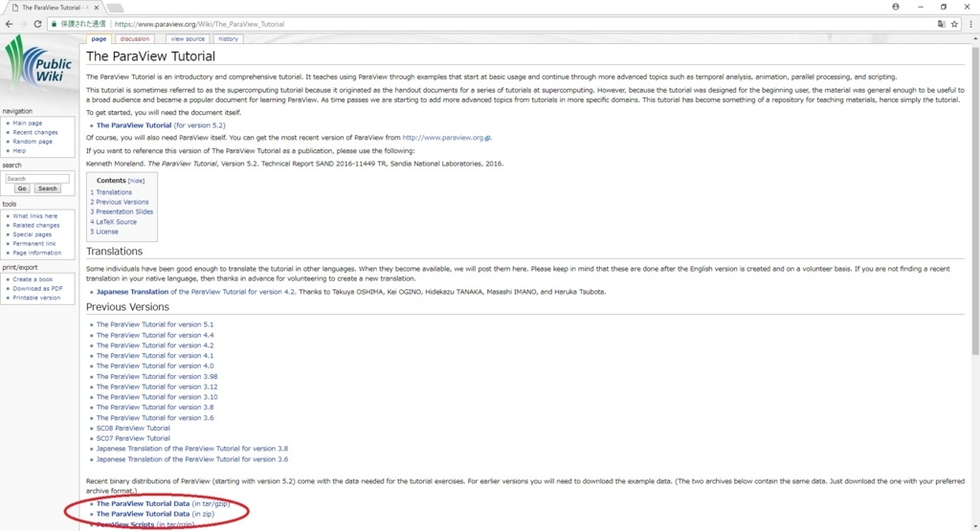Hide the Contents box
This screenshot has width=980, height=531.
pos(136,181)
